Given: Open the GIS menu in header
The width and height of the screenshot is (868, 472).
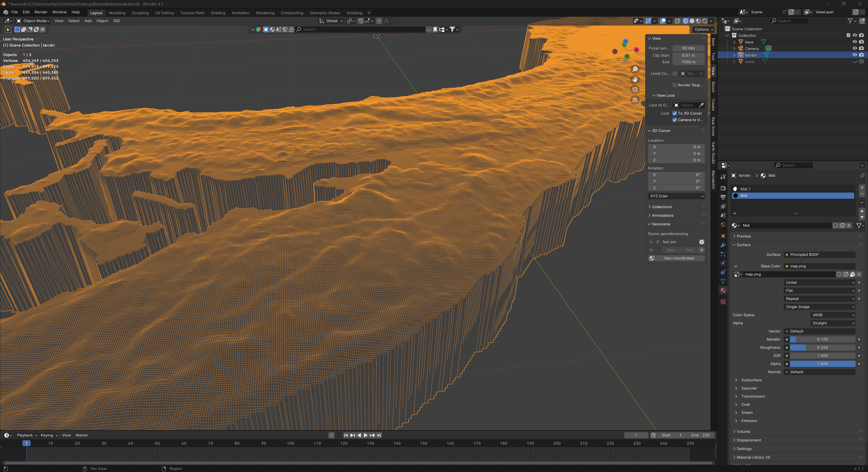Looking at the screenshot, I should point(116,21).
